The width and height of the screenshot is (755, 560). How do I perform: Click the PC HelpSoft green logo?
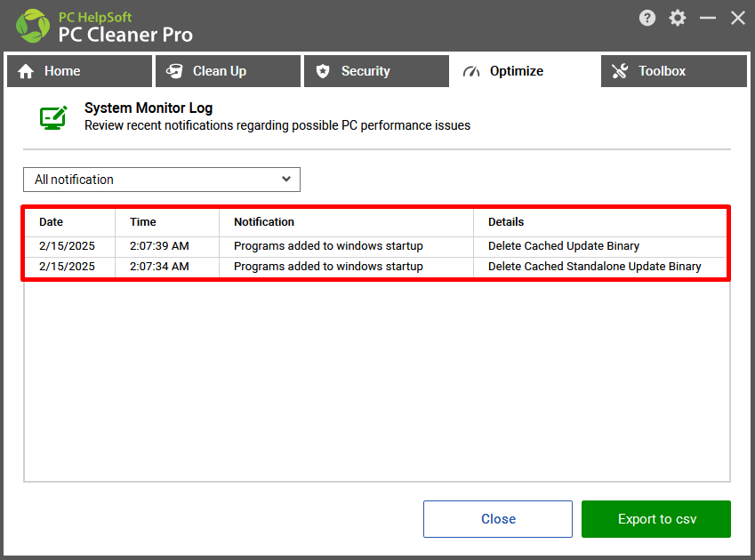pos(33,26)
